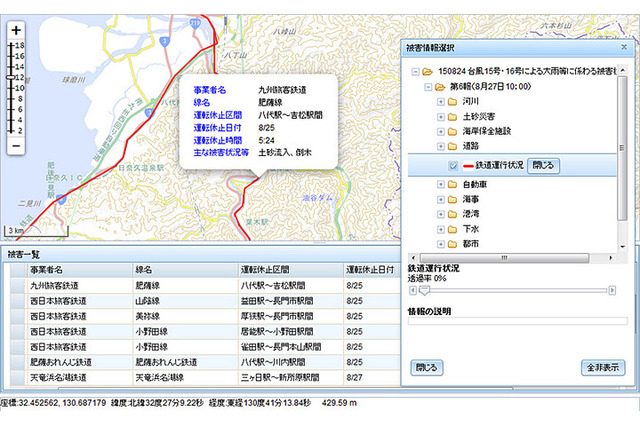Image resolution: width=640 pixels, height=426 pixels.
Task: Zoom in with the map plus button
Action: pyautogui.click(x=16, y=30)
